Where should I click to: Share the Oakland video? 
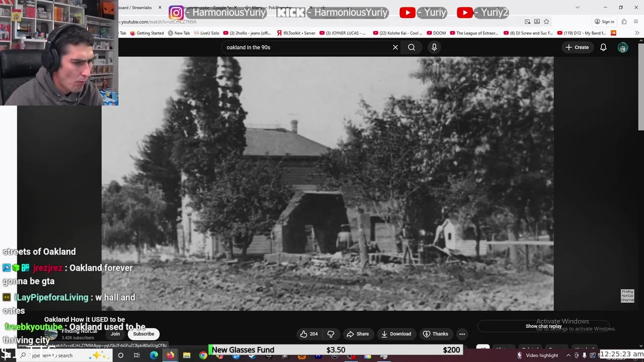[x=358, y=334]
